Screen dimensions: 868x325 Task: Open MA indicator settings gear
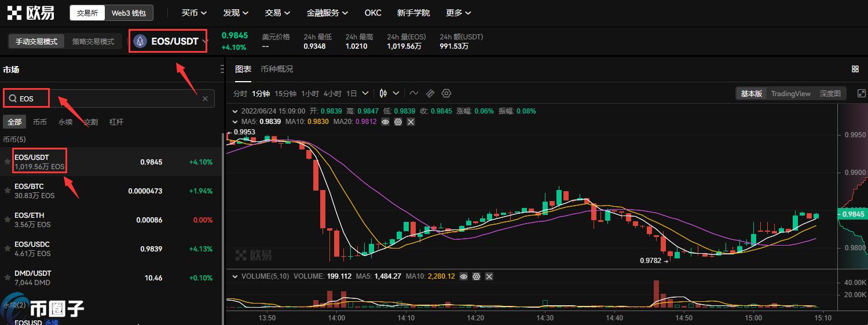[398, 122]
